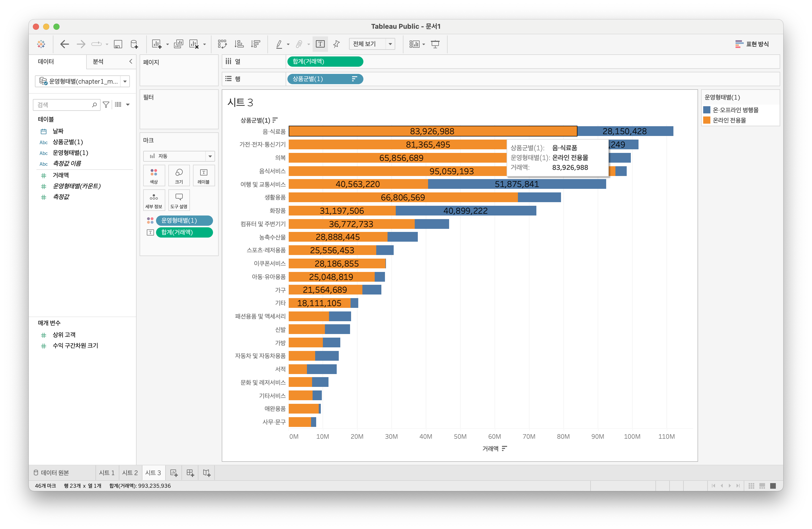Select orange 온라인 전용몰 legend swatch
Screen dimensions: 812x529
[707, 120]
